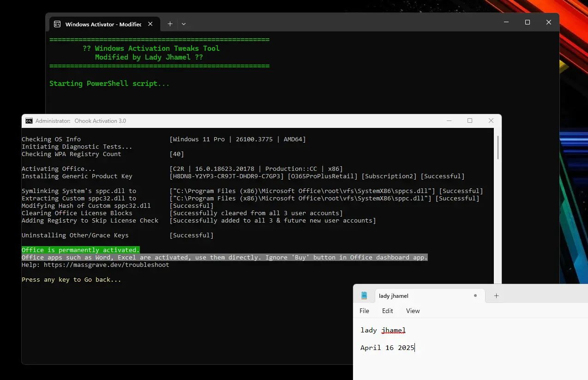Viewport: 588px width, 380px height.
Task: Click 'Starting PowerShell script...' in terminal
Action: click(x=109, y=84)
